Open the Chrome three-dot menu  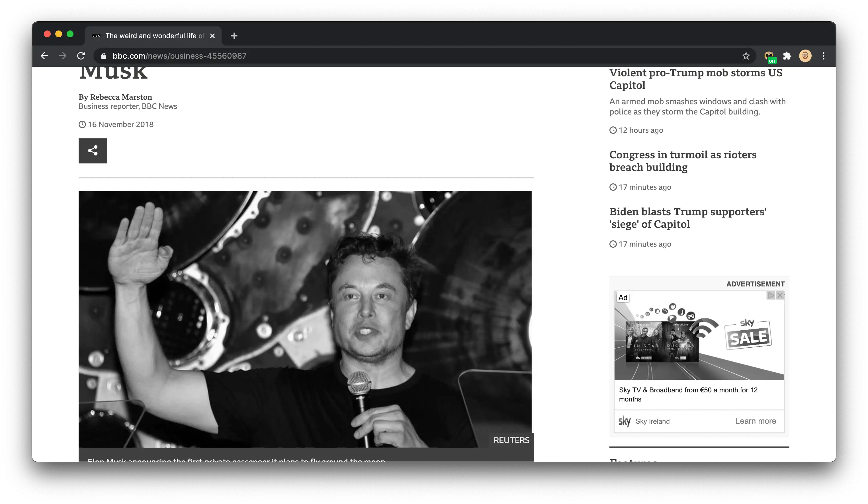(824, 56)
